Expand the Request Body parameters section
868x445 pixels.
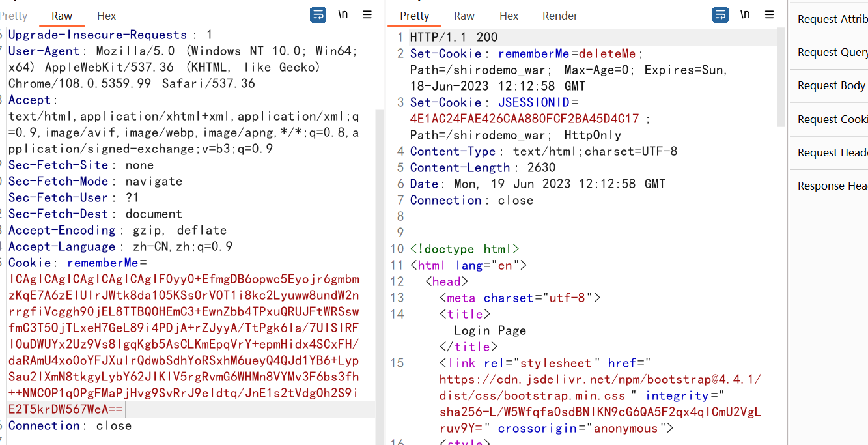832,86
